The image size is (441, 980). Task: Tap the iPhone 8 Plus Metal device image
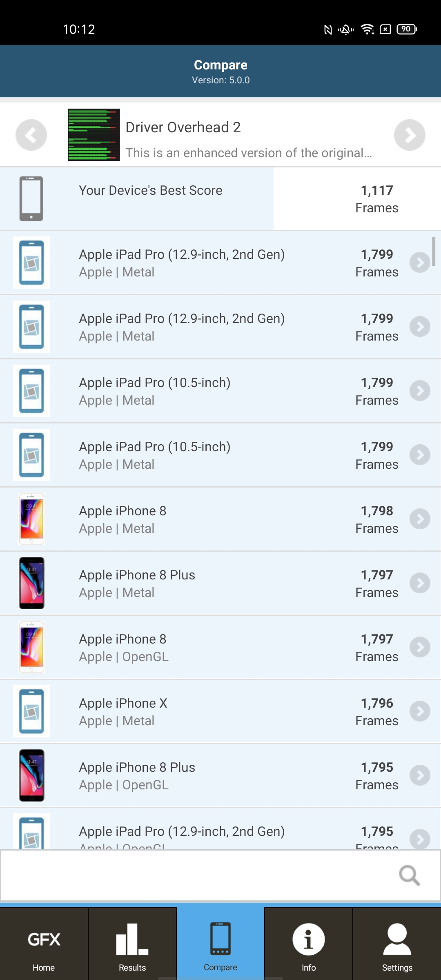point(31,583)
